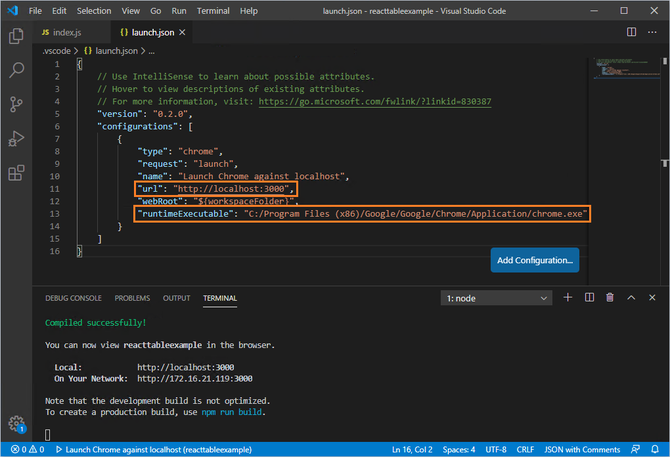This screenshot has height=457, width=670.
Task: Open the Run menu
Action: 179,11
